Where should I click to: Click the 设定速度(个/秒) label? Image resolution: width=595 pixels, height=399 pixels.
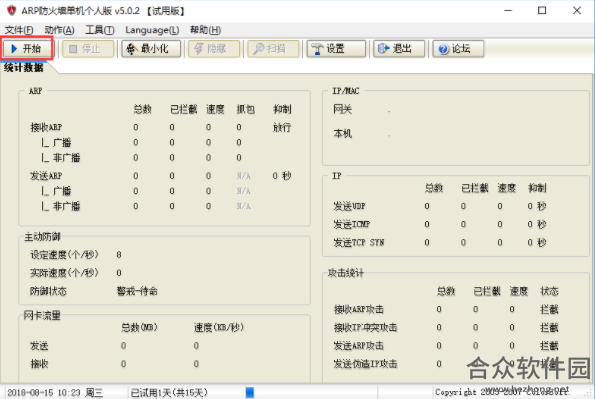point(64,255)
